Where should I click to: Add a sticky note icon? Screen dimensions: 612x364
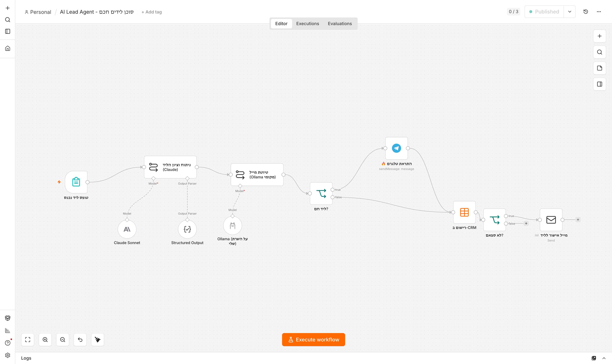pos(599,68)
